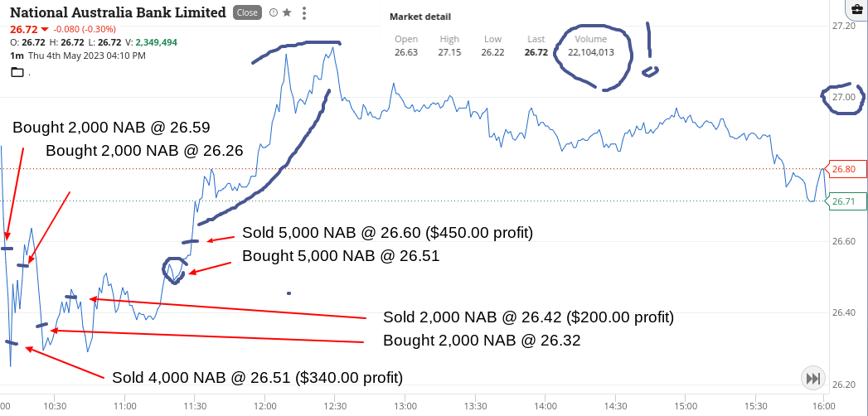The image size is (868, 416).
Task: Open the stock info alert icon
Action: click(273, 12)
